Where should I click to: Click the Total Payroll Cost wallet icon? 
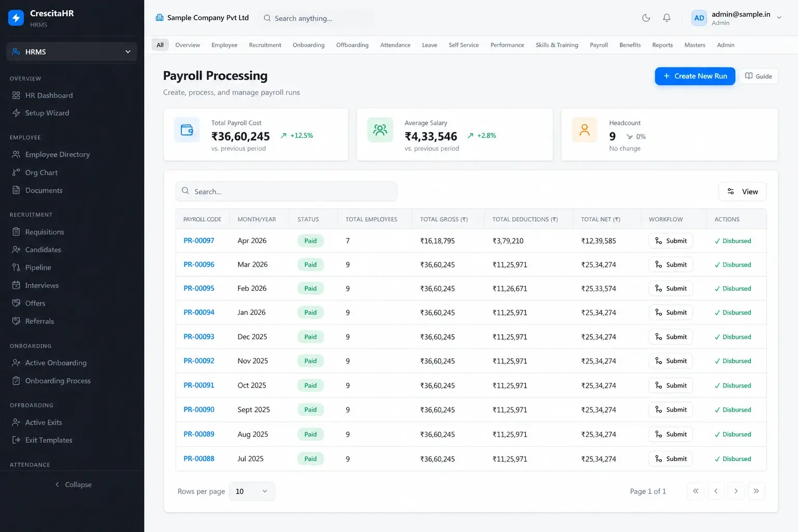[x=187, y=130]
